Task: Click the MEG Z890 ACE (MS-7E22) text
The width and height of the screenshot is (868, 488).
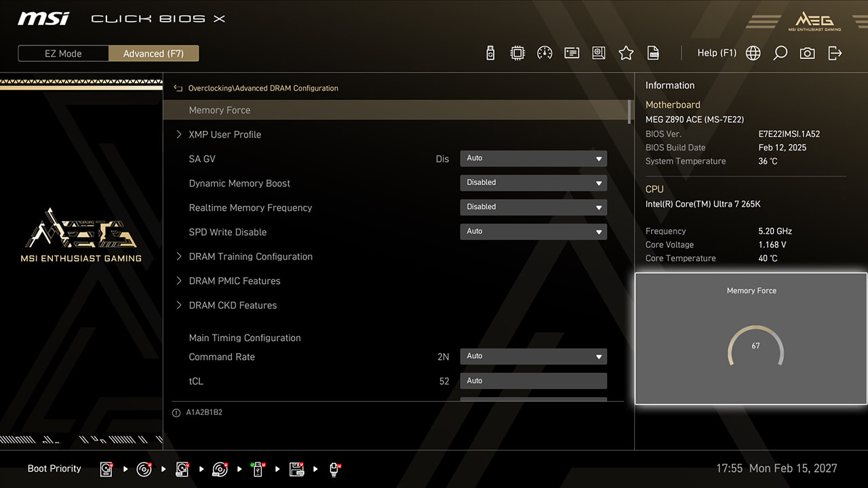Action: [x=694, y=119]
